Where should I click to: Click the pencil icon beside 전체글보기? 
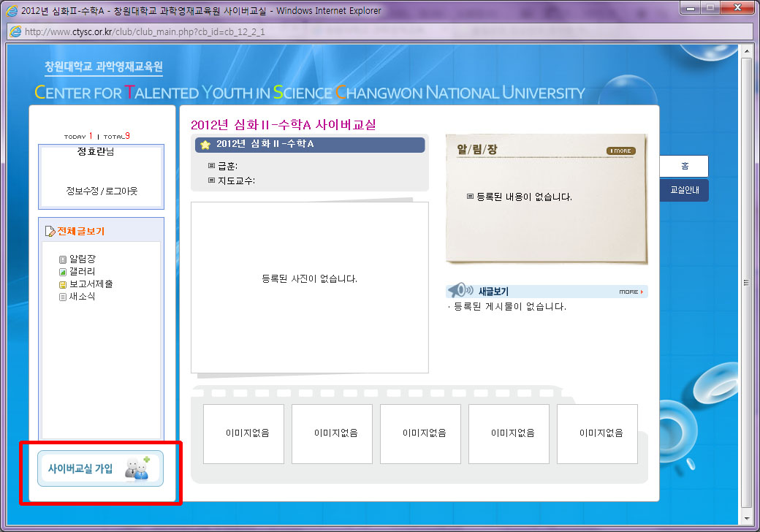pos(50,232)
